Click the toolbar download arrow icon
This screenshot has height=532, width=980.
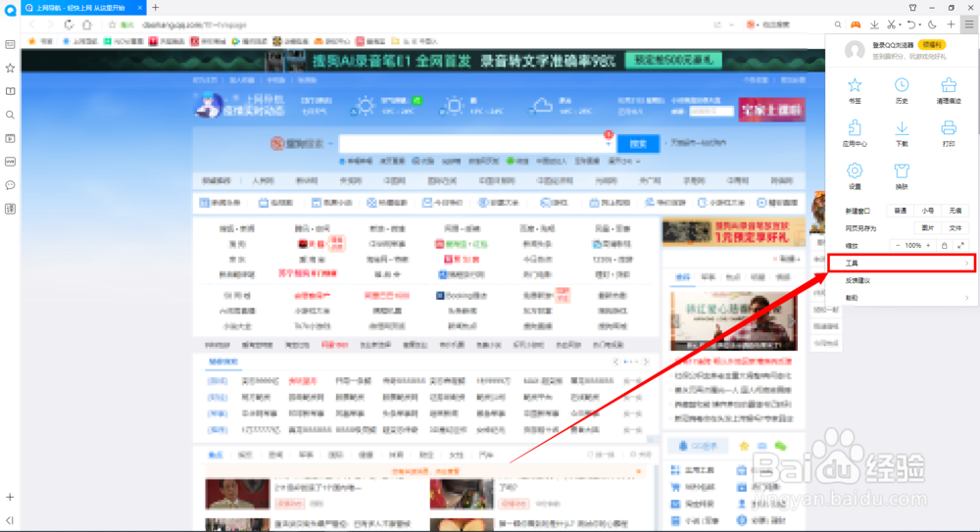tap(874, 24)
